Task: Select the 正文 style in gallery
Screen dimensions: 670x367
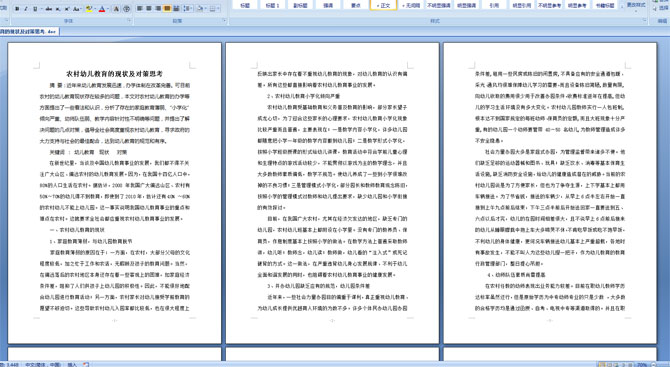Action: point(383,6)
